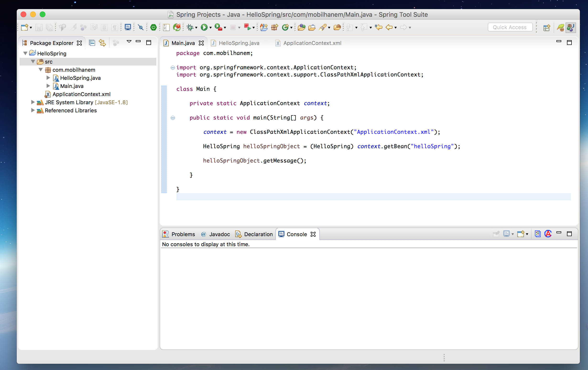Viewport: 588px width, 370px height.
Task: Click Run with toolbox (External Tools) icon
Action: 218,27
